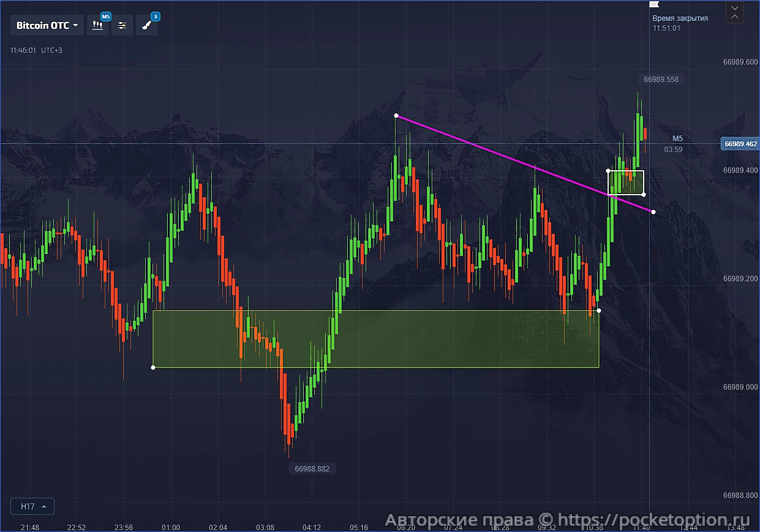Open the drawing tools brush icon
The image size is (760, 532).
[146, 26]
